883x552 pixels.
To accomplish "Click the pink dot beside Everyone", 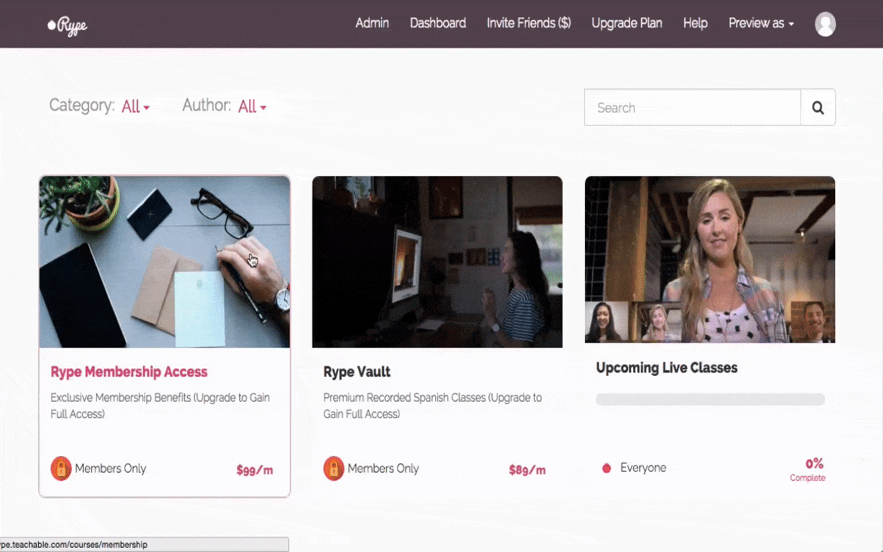I will click(606, 468).
